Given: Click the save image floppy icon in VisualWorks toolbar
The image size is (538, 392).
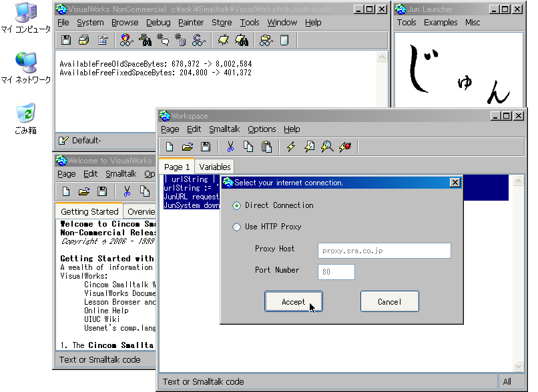Looking at the screenshot, I should (66, 41).
